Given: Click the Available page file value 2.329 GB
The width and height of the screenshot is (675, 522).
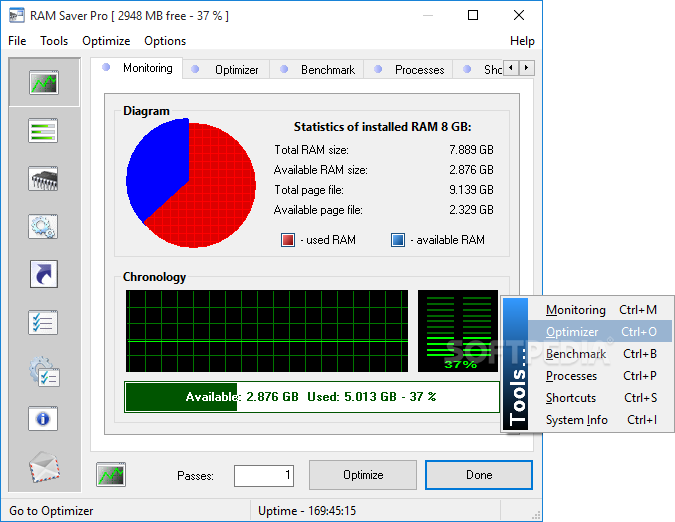Looking at the screenshot, I should click(x=471, y=210).
